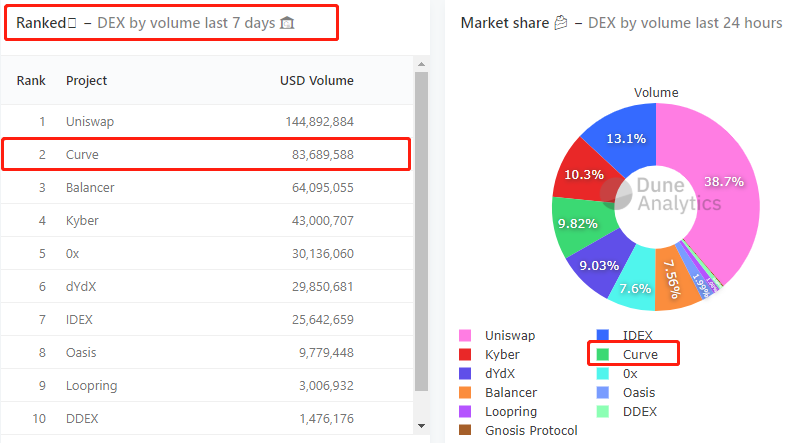Click the Balancer legend label
This screenshot has width=793, height=443.
[x=511, y=392]
